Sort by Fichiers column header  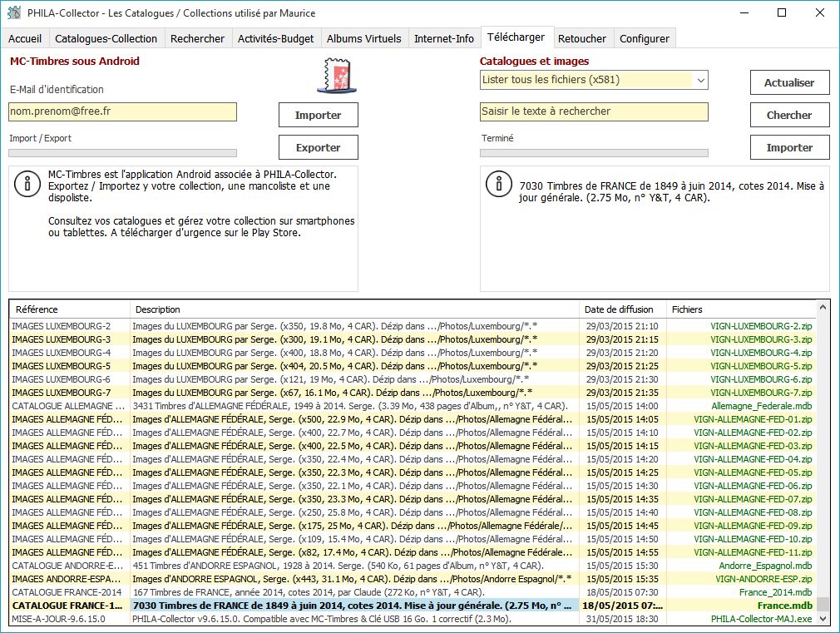pos(741,309)
